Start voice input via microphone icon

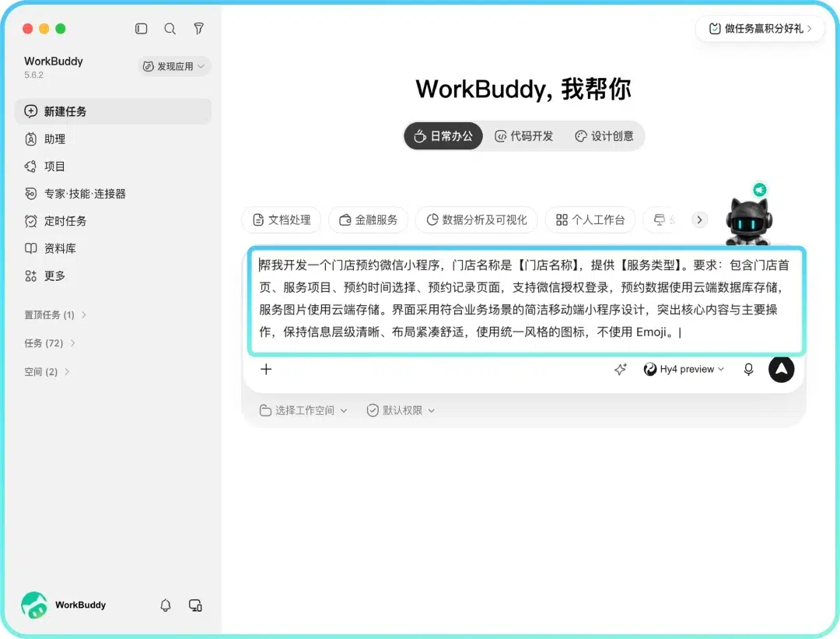pyautogui.click(x=748, y=369)
